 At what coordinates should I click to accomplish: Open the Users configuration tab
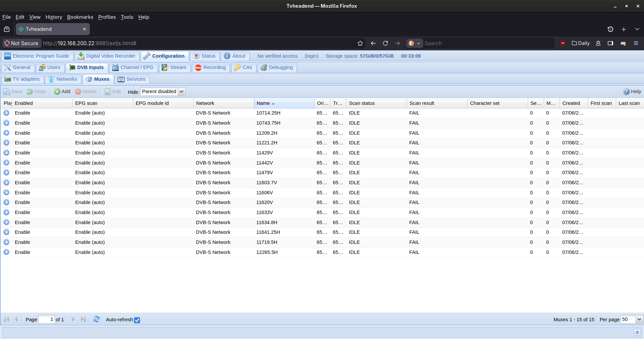tap(50, 67)
